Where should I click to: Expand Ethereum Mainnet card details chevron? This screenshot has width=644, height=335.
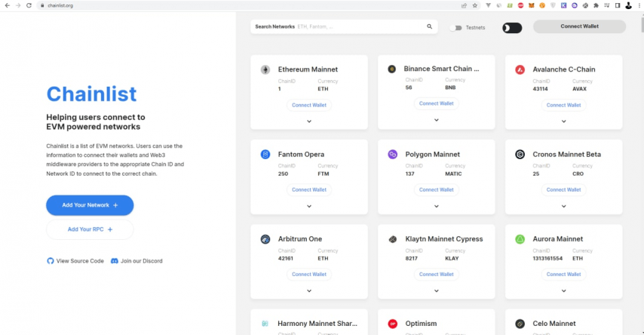309,121
